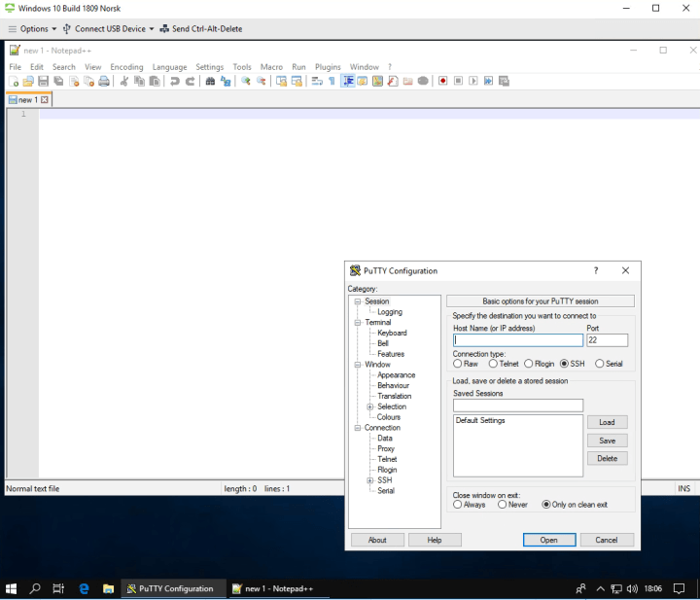This screenshot has height=600, width=700.
Task: Click the Open button in PuTTY
Action: click(x=549, y=540)
